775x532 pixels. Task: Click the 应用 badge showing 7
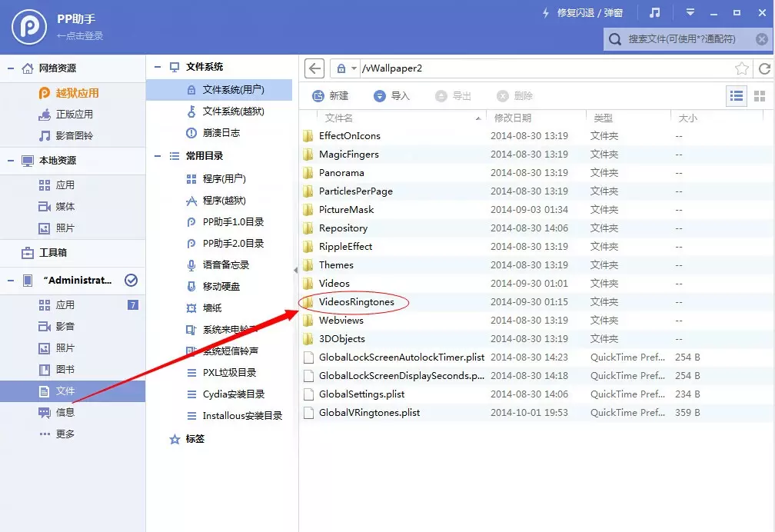pos(132,305)
